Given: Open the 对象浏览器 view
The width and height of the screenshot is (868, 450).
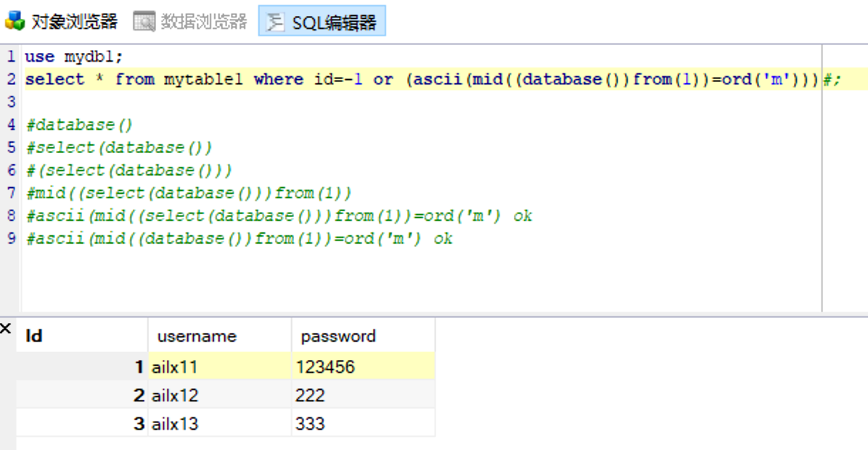Looking at the screenshot, I should click(73, 20).
